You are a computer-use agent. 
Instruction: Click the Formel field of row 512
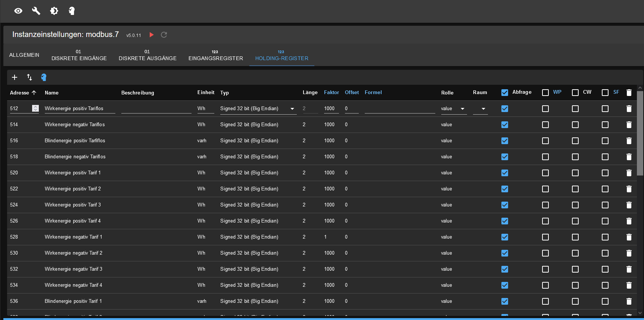pyautogui.click(x=400, y=109)
